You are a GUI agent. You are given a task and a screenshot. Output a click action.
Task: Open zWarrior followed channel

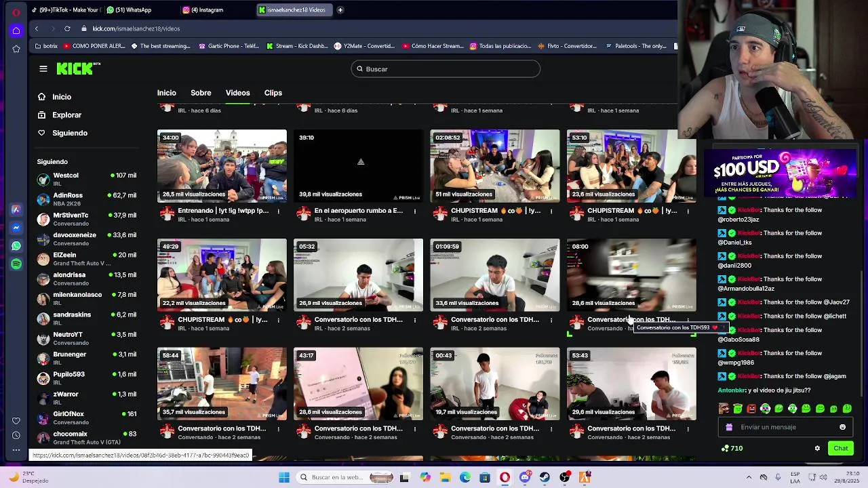click(x=86, y=398)
